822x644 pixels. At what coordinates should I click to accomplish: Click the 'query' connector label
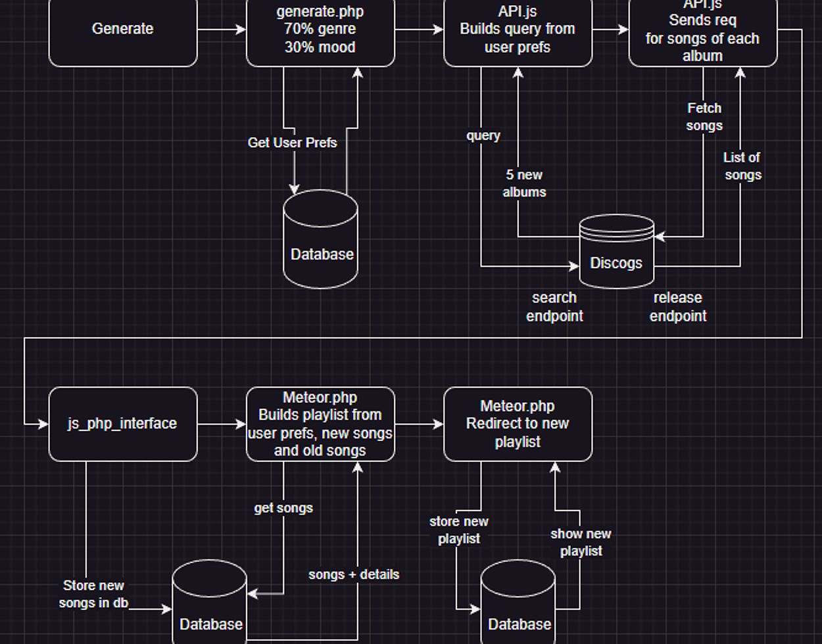pos(483,135)
